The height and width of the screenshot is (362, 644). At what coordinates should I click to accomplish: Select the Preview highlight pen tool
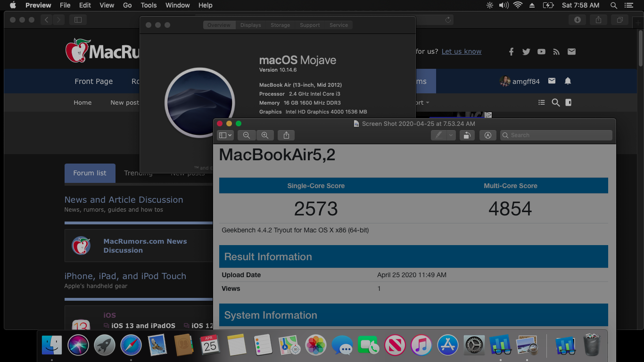tap(439, 135)
